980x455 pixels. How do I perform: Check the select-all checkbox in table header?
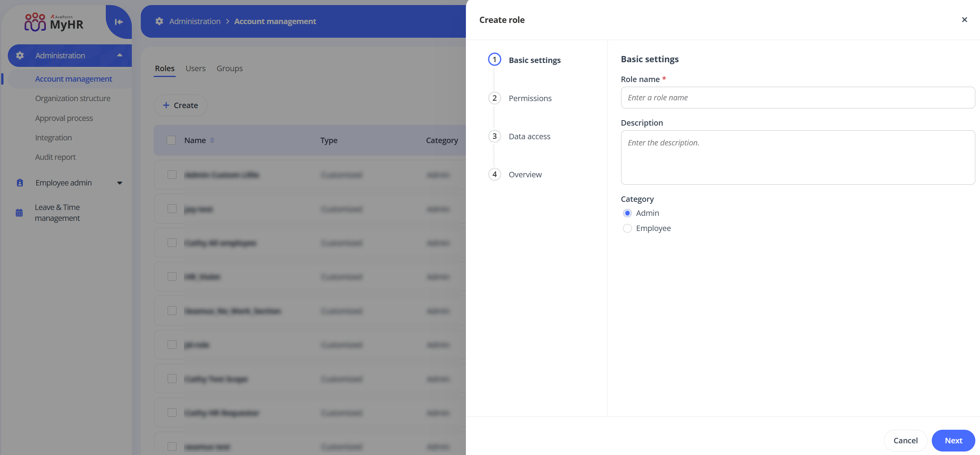pos(171,140)
